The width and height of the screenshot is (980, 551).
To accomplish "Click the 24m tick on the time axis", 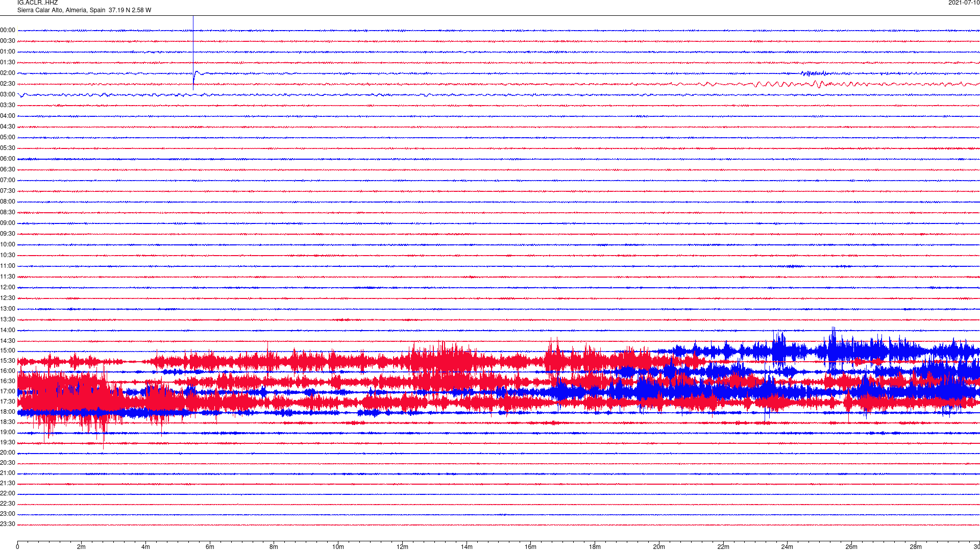I will (787, 547).
